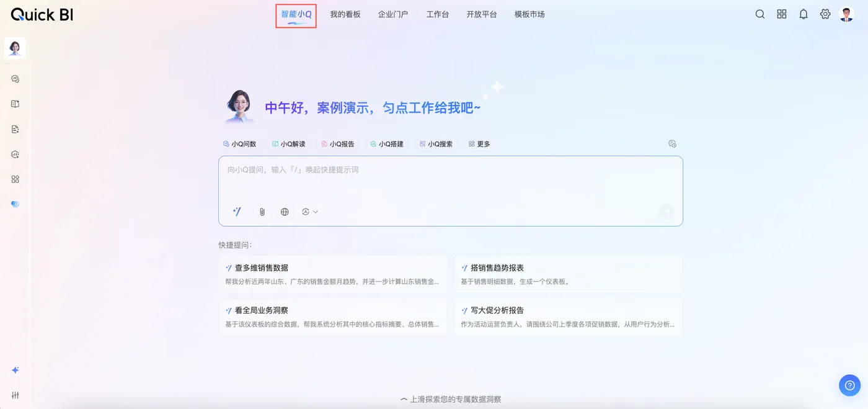Image resolution: width=868 pixels, height=409 pixels.
Task: Toggle the web search globe icon
Action: click(x=285, y=212)
